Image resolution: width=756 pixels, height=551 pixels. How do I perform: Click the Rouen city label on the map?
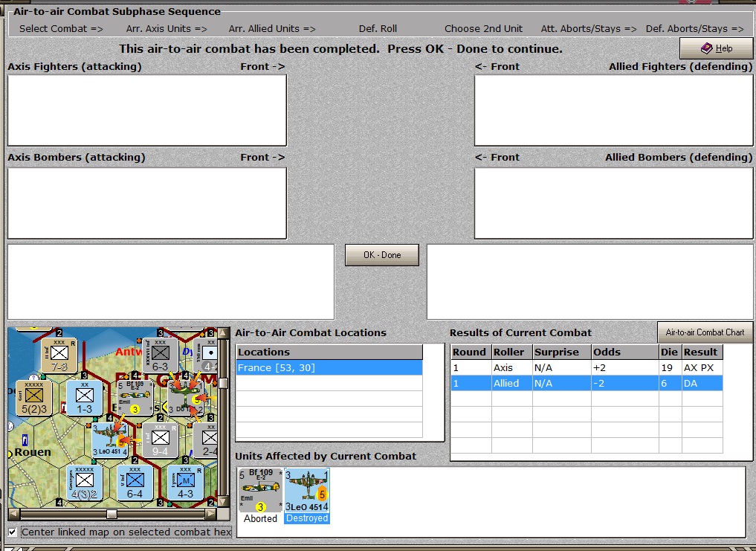33,452
